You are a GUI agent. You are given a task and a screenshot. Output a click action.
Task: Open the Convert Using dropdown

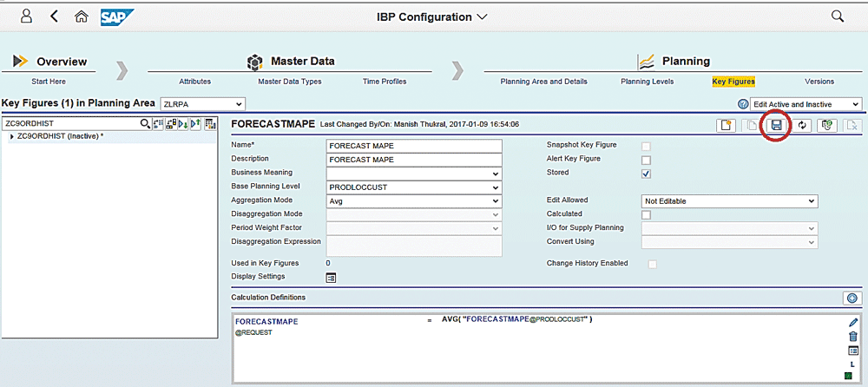(x=730, y=242)
